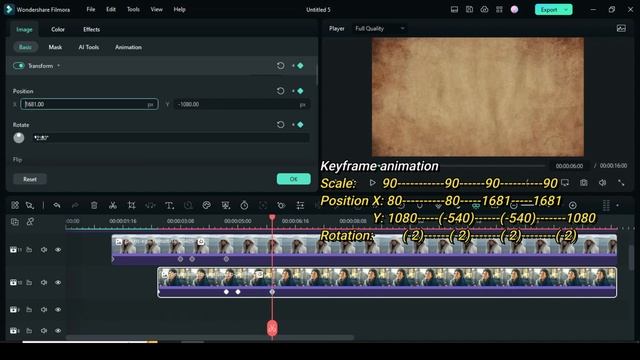Open the user avatar profile
Image resolution: width=640 pixels, height=360 pixels.
[514, 9]
